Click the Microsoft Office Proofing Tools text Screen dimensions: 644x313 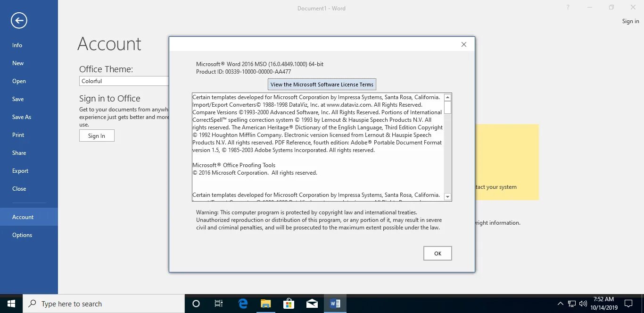(234, 165)
